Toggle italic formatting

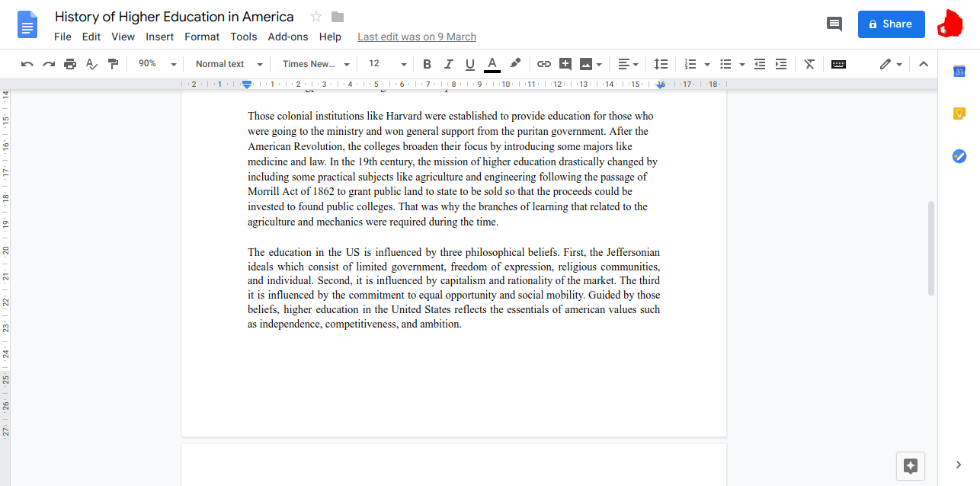[x=448, y=64]
